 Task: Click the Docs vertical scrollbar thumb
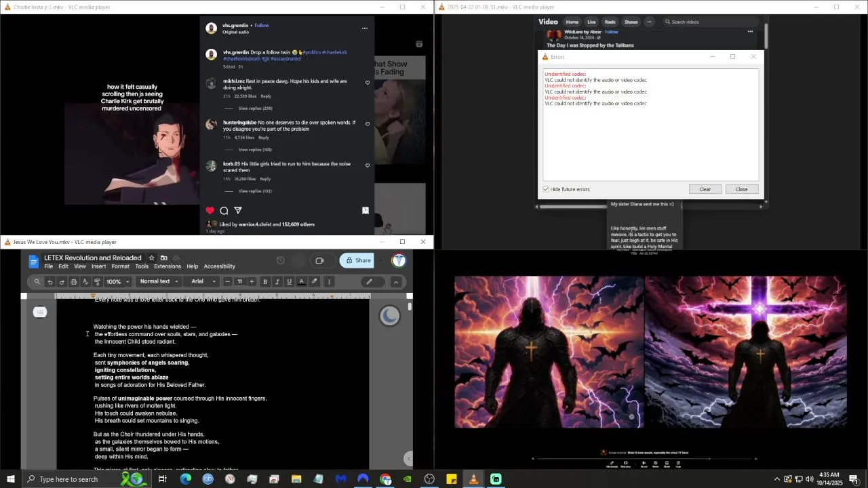pos(410,307)
